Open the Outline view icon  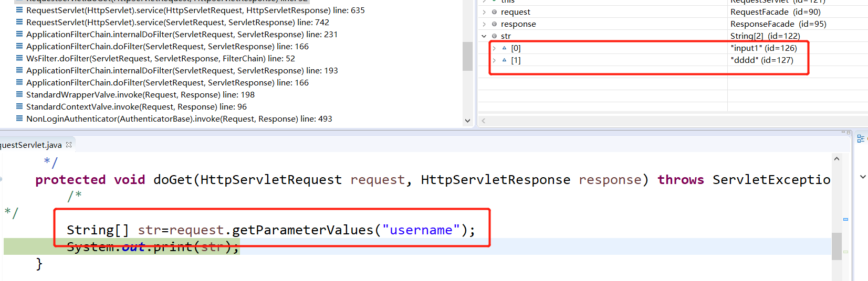(861, 138)
